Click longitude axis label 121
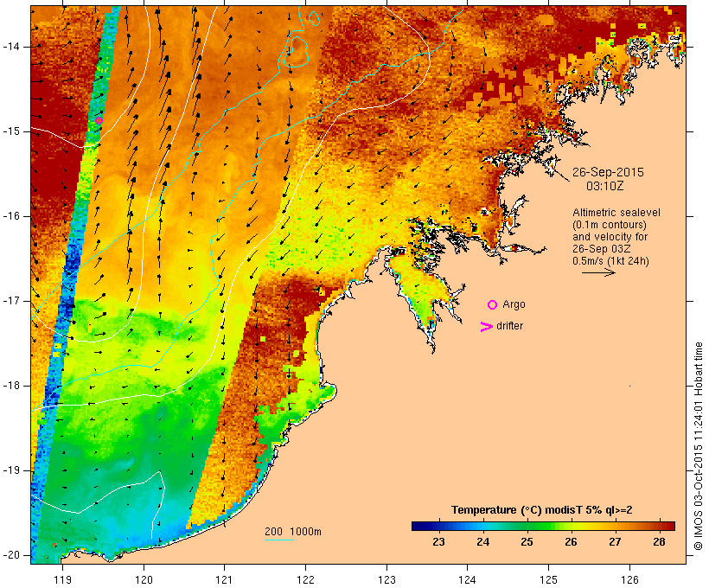The width and height of the screenshot is (709, 588). pyautogui.click(x=225, y=579)
